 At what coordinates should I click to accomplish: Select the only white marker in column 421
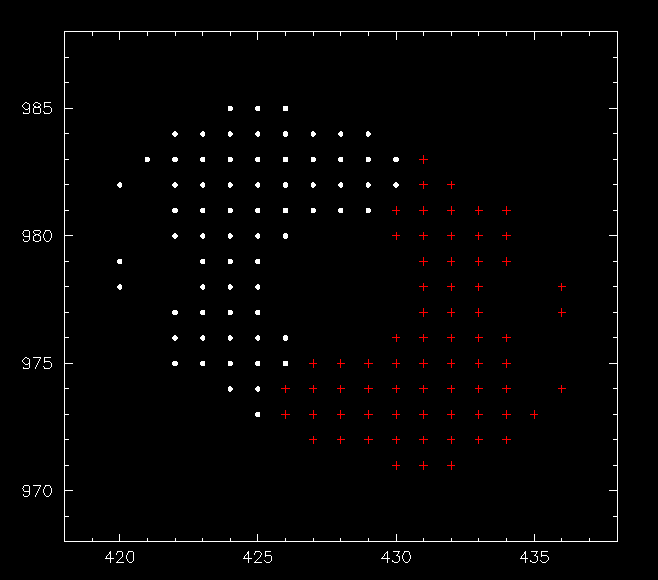click(x=147, y=159)
